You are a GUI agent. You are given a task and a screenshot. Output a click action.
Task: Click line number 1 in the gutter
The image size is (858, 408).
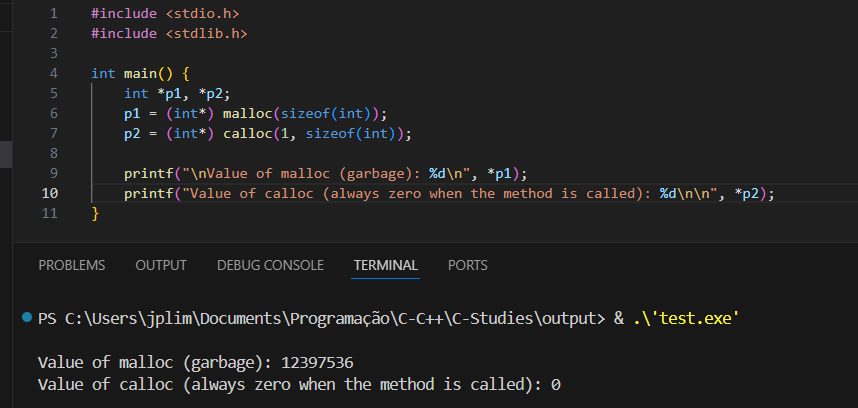coord(53,13)
